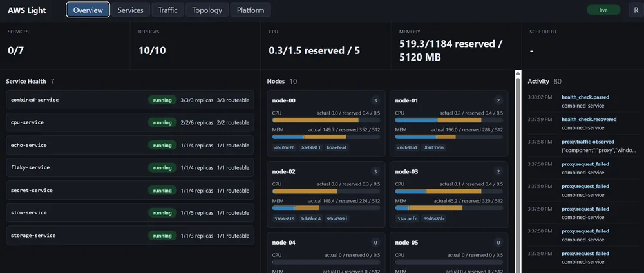The width and height of the screenshot is (644, 273).
Task: Click node-02 MEM usage bar
Action: click(326, 208)
